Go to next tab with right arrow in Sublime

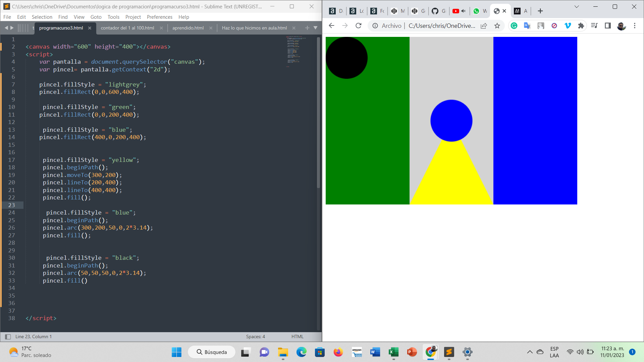(x=12, y=28)
